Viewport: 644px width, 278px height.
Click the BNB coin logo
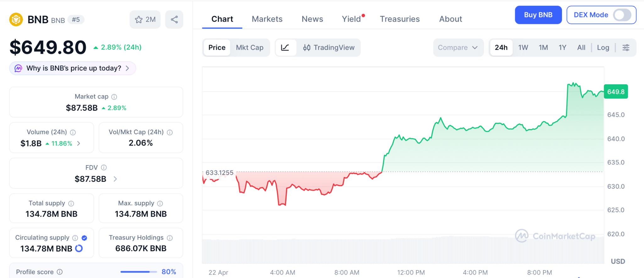[x=16, y=19]
